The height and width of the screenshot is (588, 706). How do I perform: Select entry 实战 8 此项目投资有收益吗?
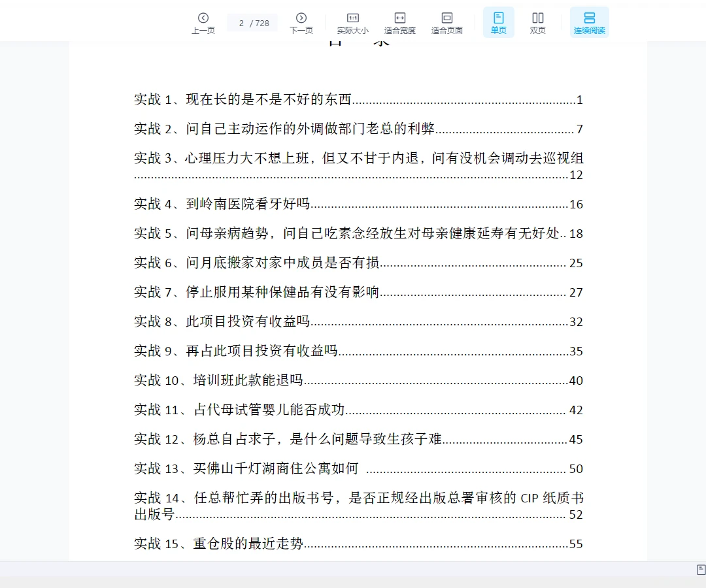(x=358, y=321)
